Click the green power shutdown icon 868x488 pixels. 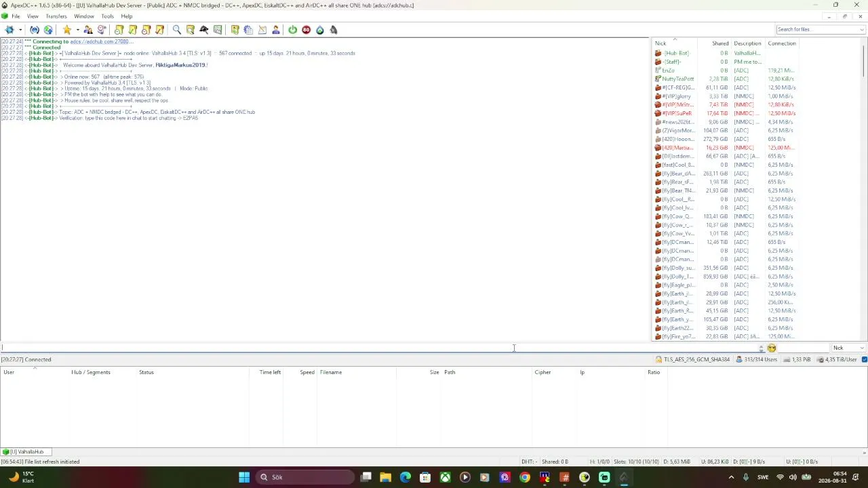293,30
